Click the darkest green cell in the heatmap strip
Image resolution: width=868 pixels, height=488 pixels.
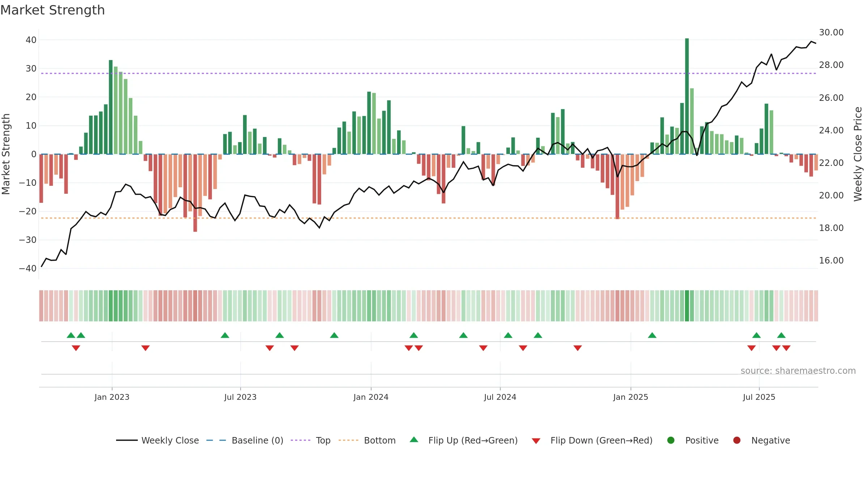pyautogui.click(x=687, y=306)
